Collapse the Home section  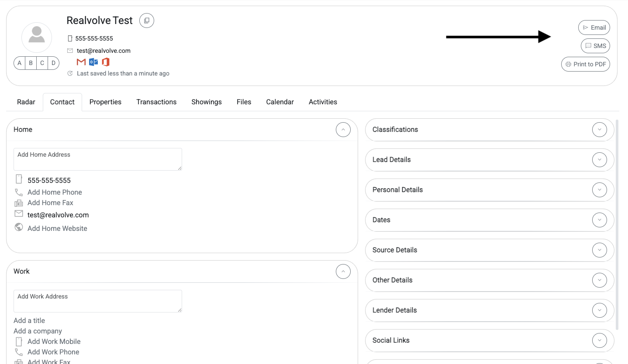tap(343, 130)
